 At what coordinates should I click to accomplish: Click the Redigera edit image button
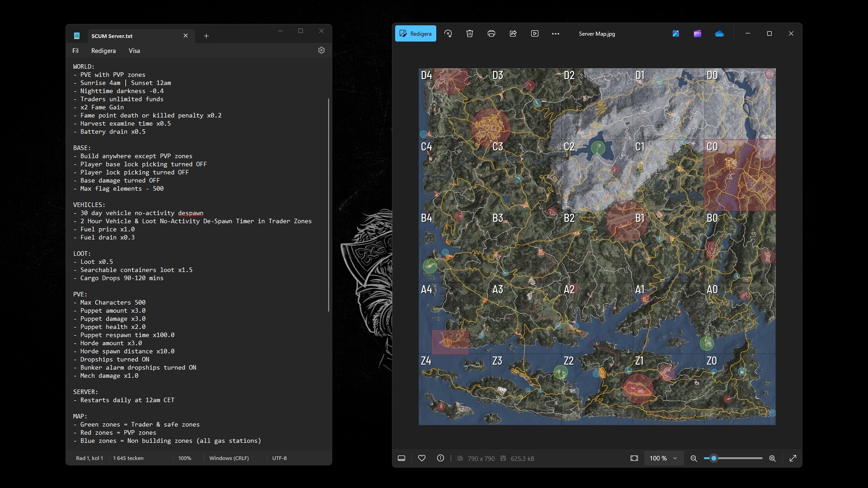click(x=415, y=33)
